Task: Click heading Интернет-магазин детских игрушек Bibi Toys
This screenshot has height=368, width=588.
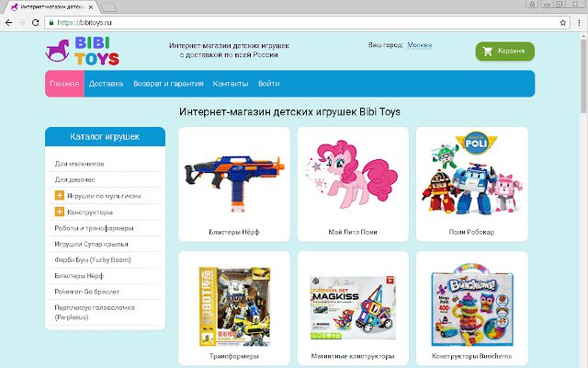Action: [289, 112]
